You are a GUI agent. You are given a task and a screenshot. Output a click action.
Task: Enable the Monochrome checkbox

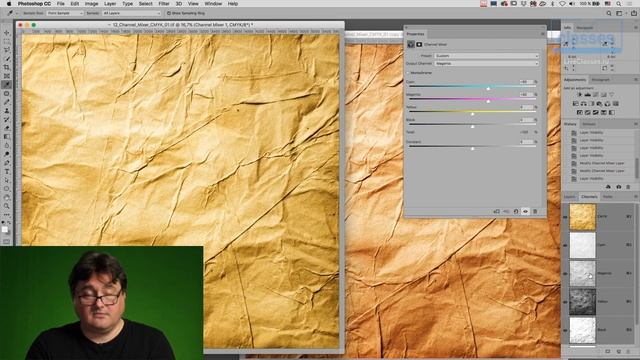tap(408, 73)
